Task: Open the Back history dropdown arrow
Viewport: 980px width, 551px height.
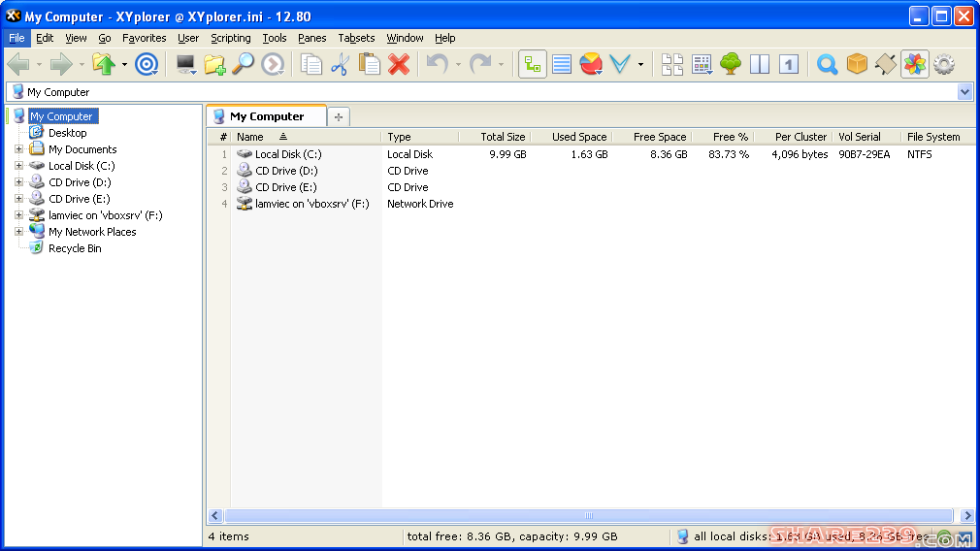Action: click(x=39, y=64)
